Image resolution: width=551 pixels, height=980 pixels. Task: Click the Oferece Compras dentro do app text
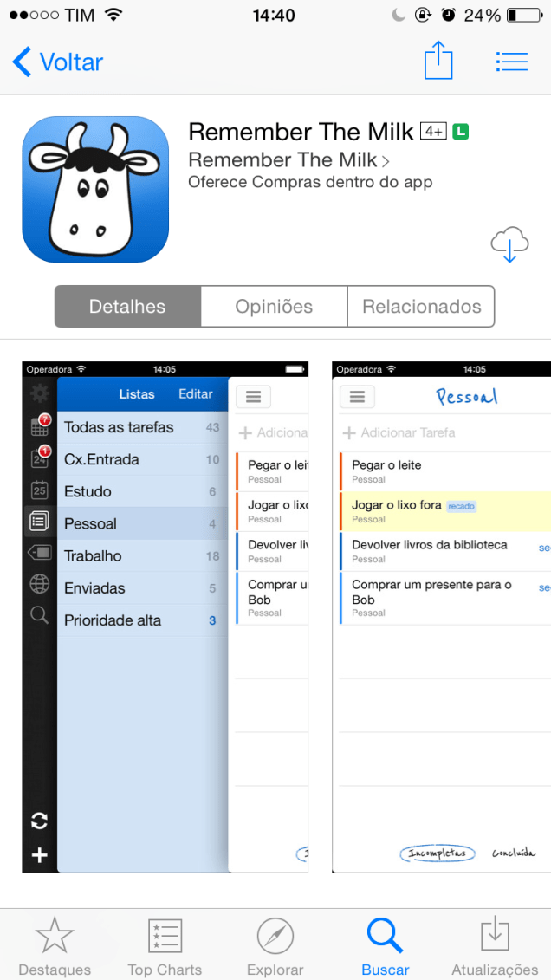pos(310,183)
